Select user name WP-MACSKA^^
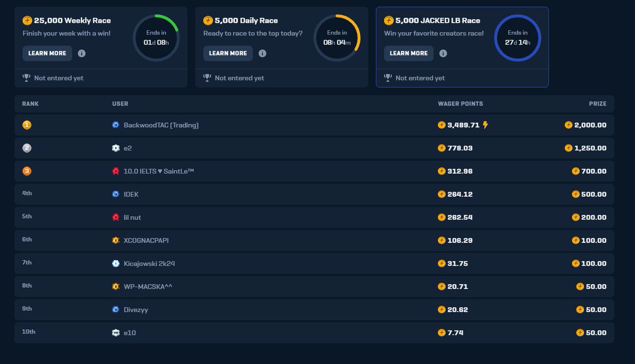Image resolution: width=635 pixels, height=364 pixels. (x=148, y=286)
